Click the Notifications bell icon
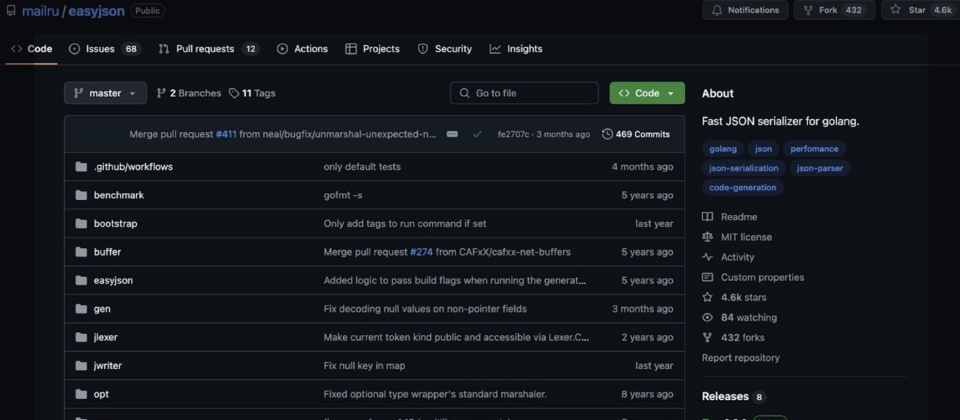This screenshot has width=960, height=420. pyautogui.click(x=716, y=10)
